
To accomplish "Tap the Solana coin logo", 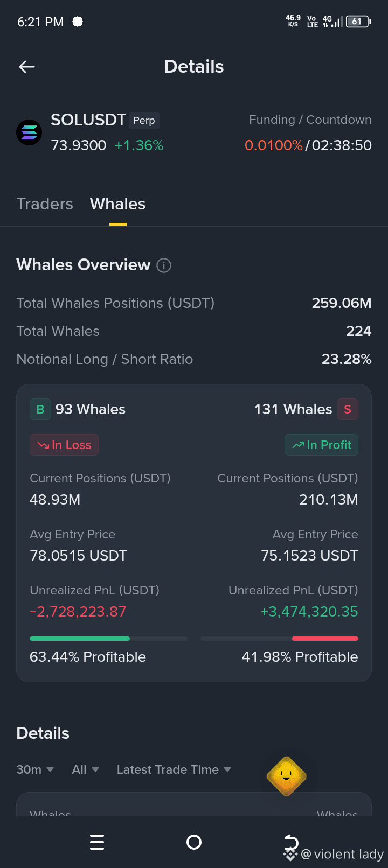I will 29,132.
